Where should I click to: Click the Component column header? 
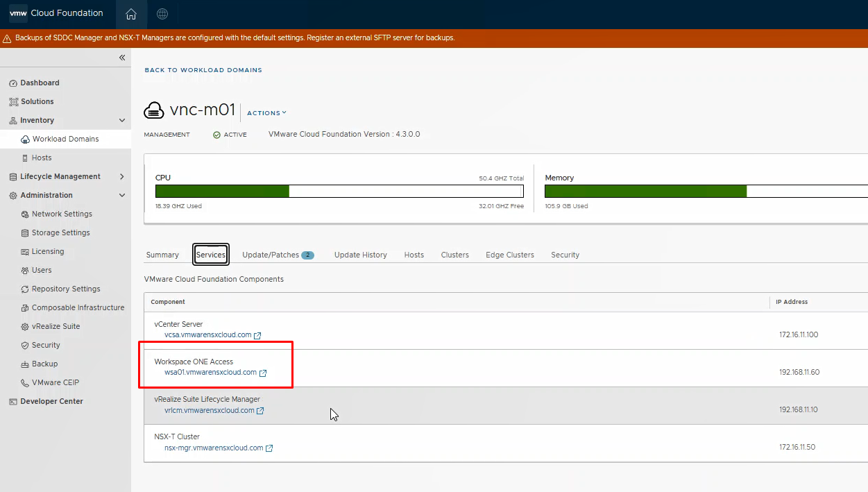click(x=168, y=302)
